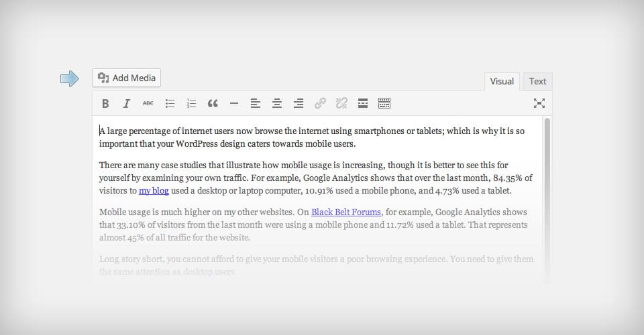
Task: Click the remove link icon
Action: coord(341,103)
